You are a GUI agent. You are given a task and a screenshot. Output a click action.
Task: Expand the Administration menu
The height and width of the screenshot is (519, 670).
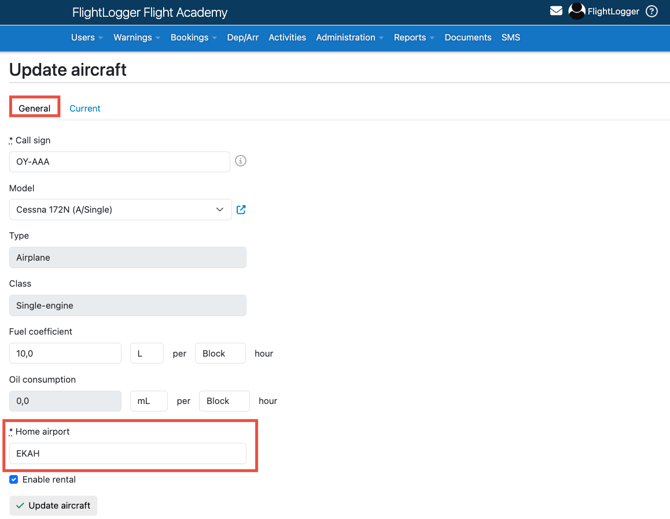(x=349, y=38)
